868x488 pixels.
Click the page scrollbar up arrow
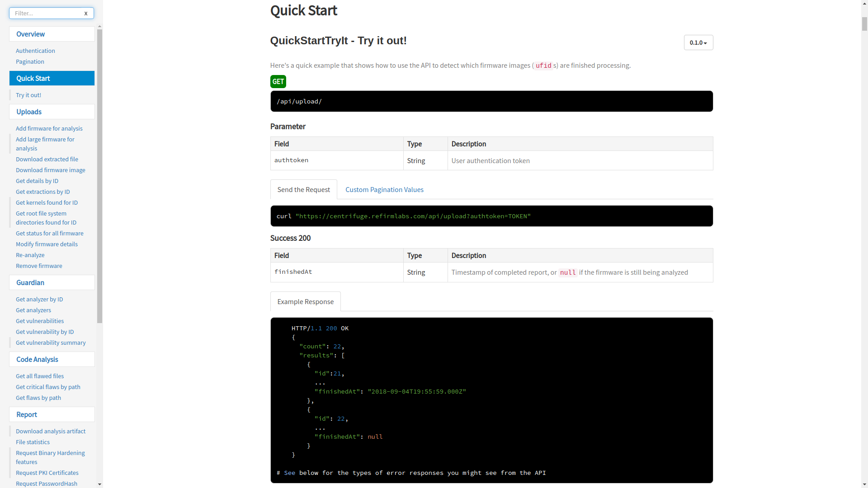tap(864, 4)
